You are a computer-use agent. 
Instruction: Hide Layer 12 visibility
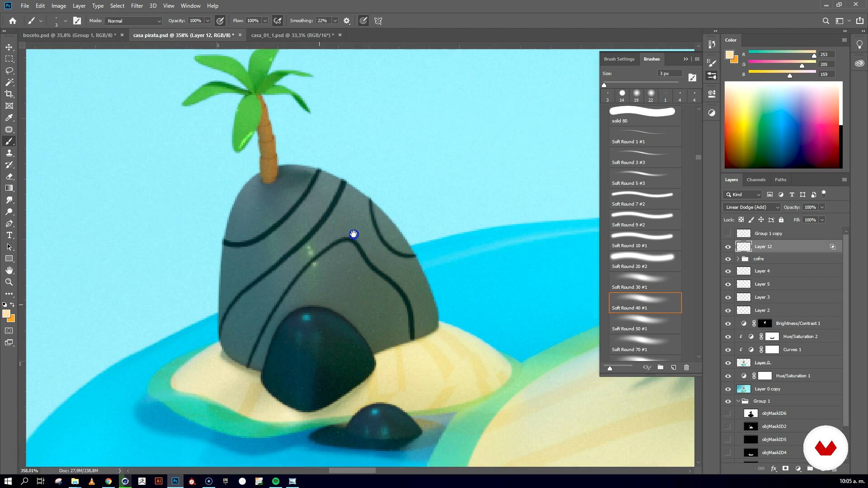click(x=728, y=247)
